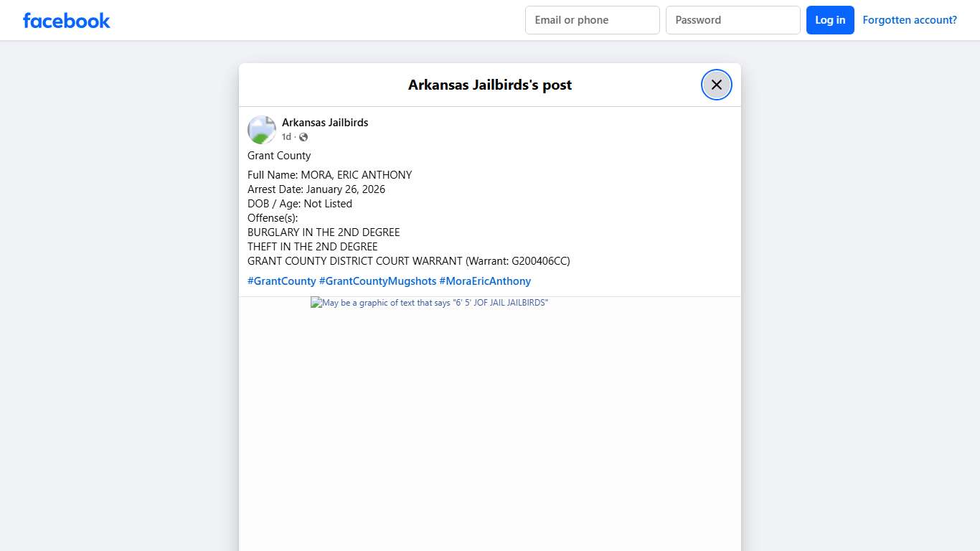Focus the Password field
Image resolution: width=980 pixels, height=551 pixels.
[x=732, y=20]
